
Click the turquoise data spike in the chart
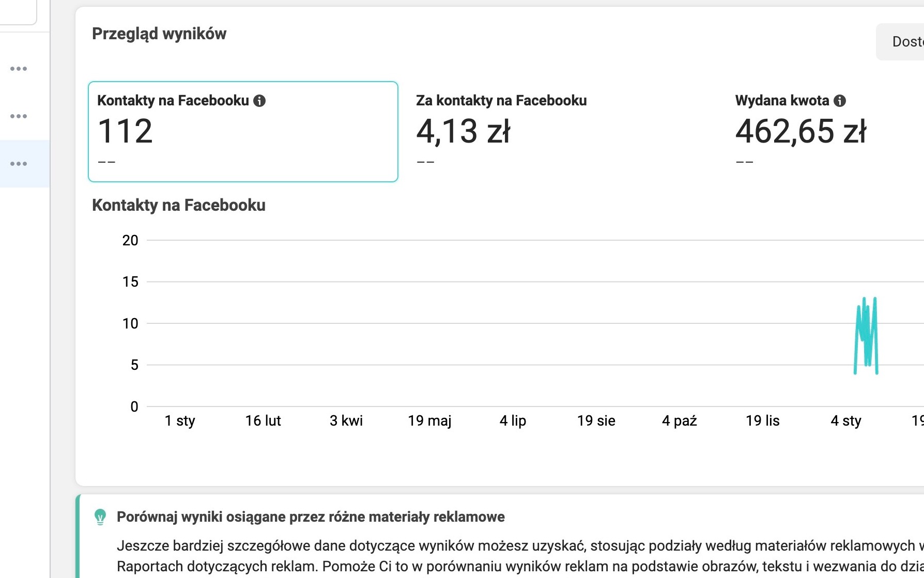(x=866, y=335)
